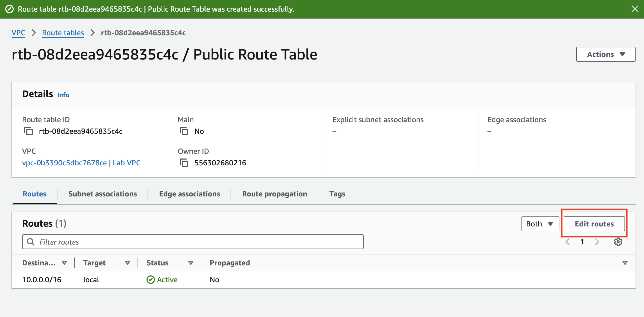Go to previous routes page arrow
Viewport: 644px width, 317px height.
point(568,242)
